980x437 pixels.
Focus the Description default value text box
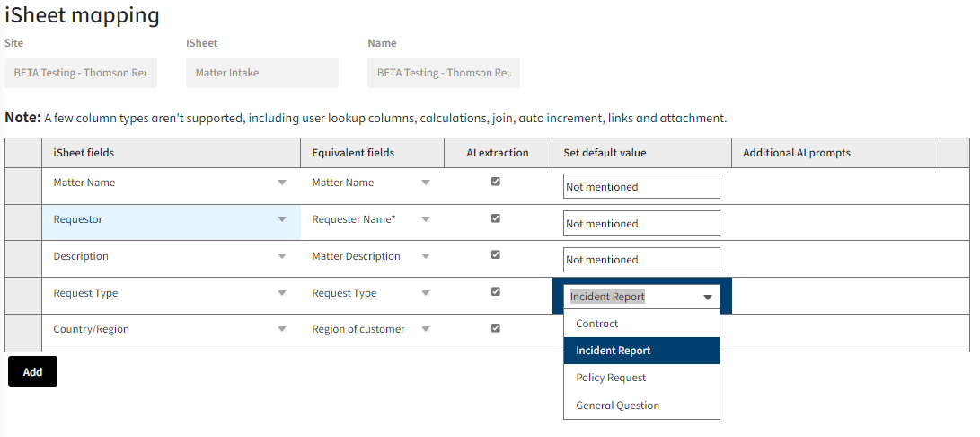coord(641,260)
